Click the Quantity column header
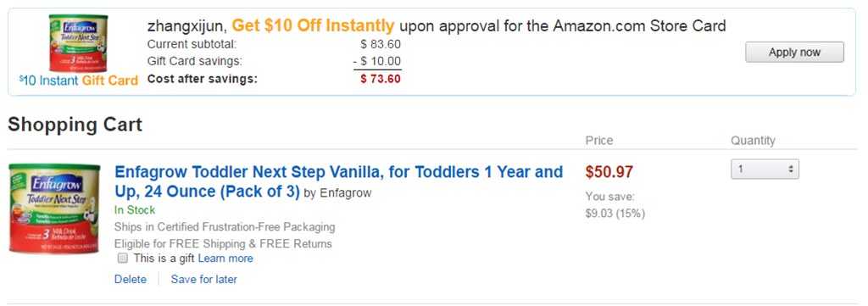 pos(753,141)
